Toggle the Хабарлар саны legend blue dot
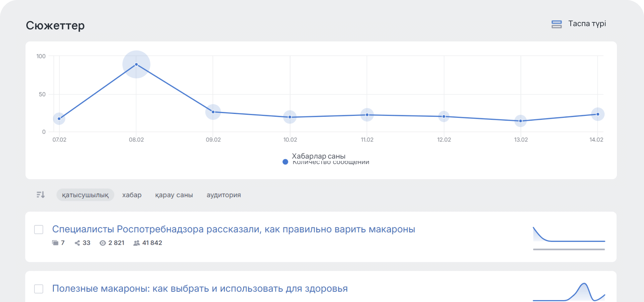 pos(285,162)
